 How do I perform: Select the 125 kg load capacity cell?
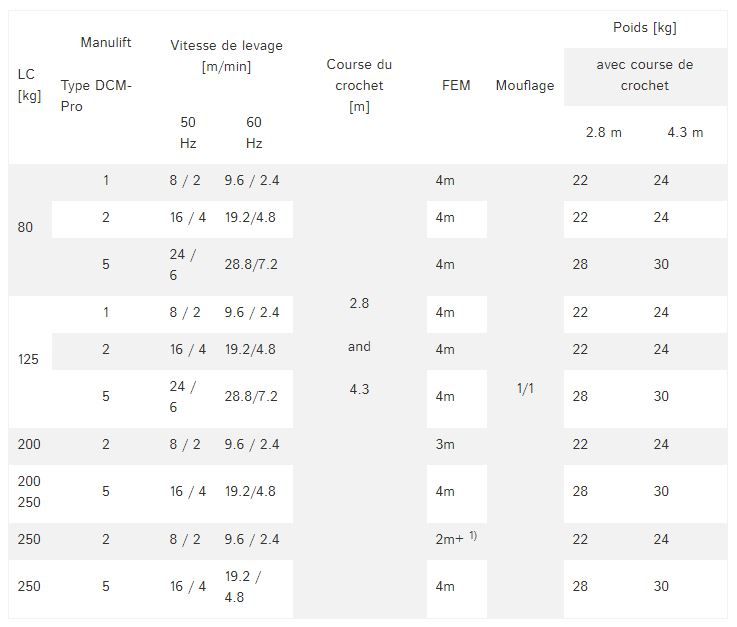click(29, 359)
